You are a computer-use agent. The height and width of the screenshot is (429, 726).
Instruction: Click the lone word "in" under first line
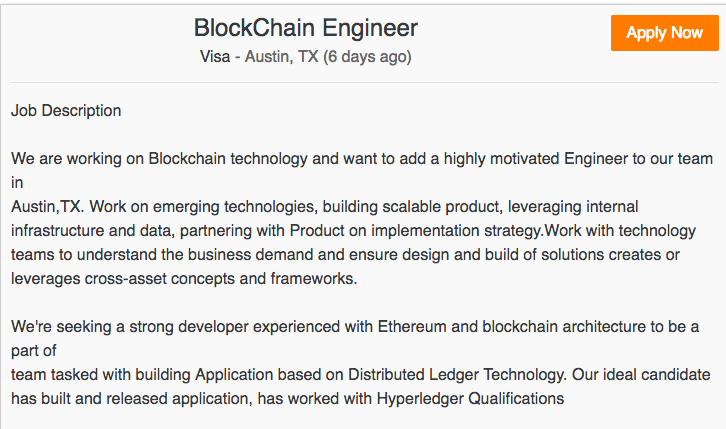[17, 183]
